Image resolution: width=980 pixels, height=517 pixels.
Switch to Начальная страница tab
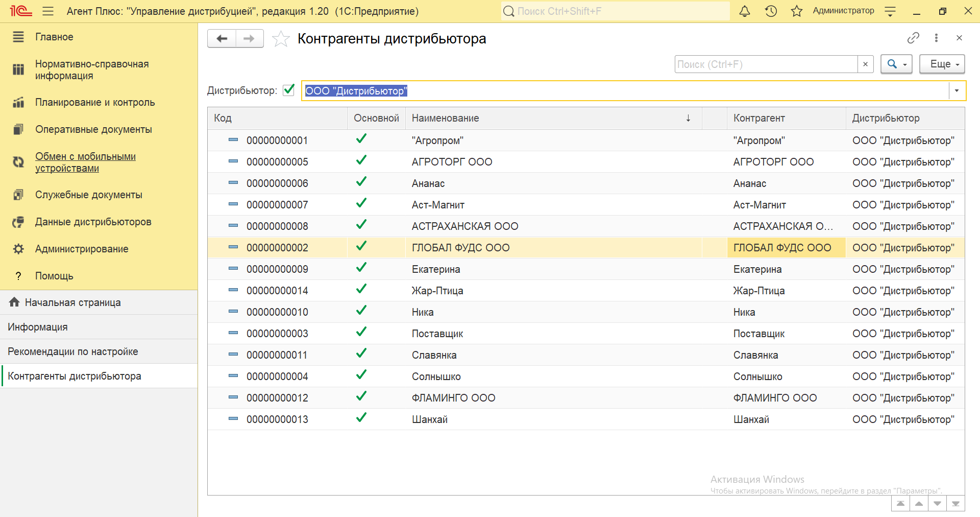point(99,302)
